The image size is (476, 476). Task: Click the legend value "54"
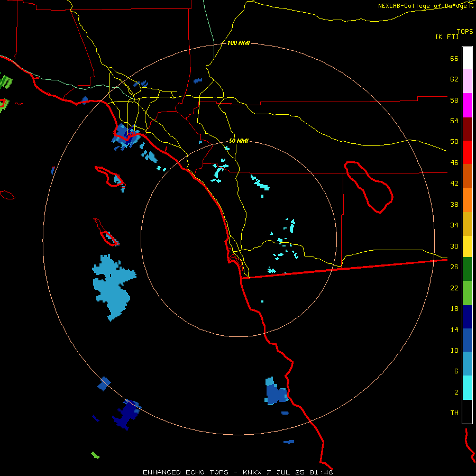[x=454, y=121]
